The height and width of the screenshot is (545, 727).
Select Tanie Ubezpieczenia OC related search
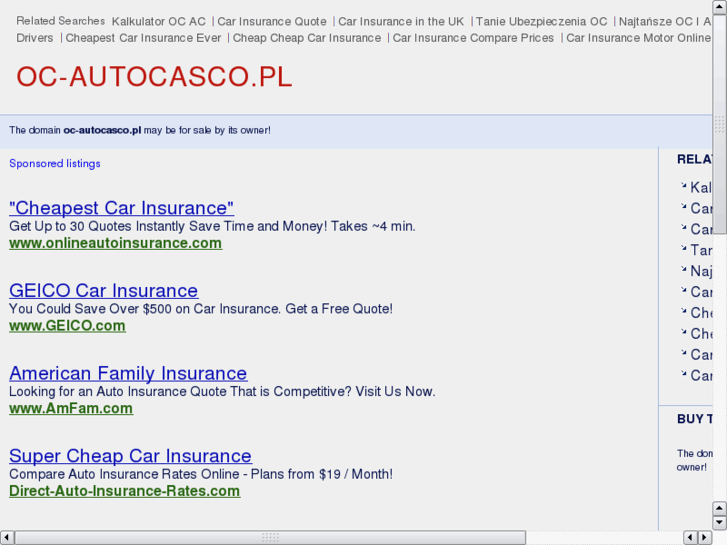(x=542, y=22)
